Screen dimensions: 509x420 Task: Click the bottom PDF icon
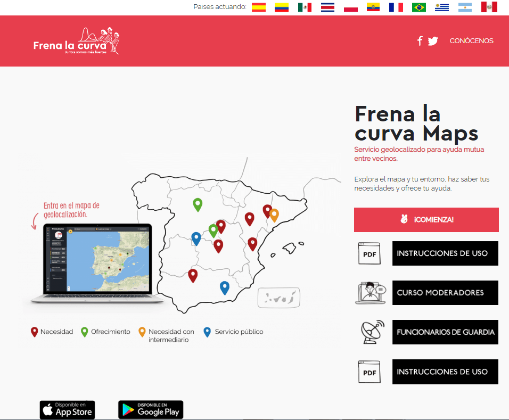coord(370,372)
